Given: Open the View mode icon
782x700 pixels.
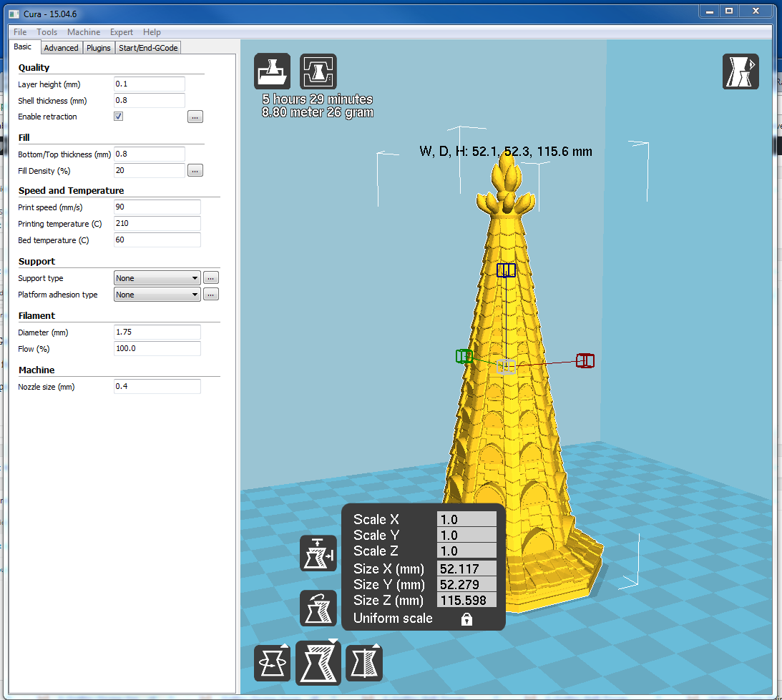Looking at the screenshot, I should (x=741, y=72).
